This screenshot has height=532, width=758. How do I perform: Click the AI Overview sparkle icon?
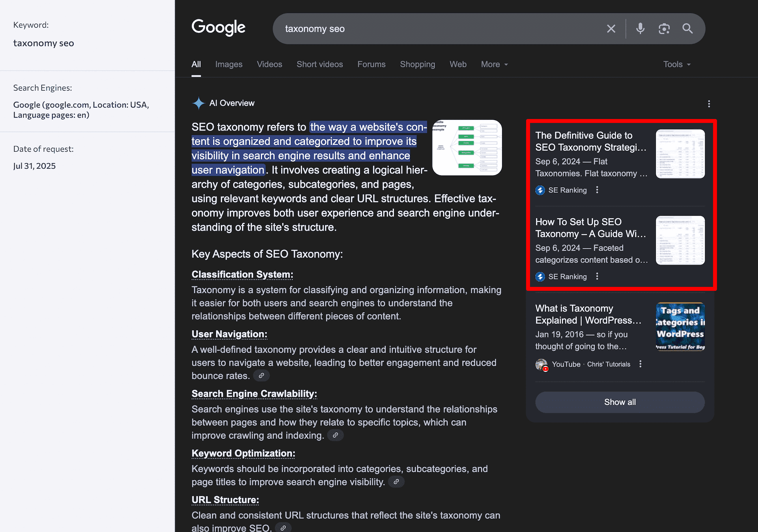[199, 103]
